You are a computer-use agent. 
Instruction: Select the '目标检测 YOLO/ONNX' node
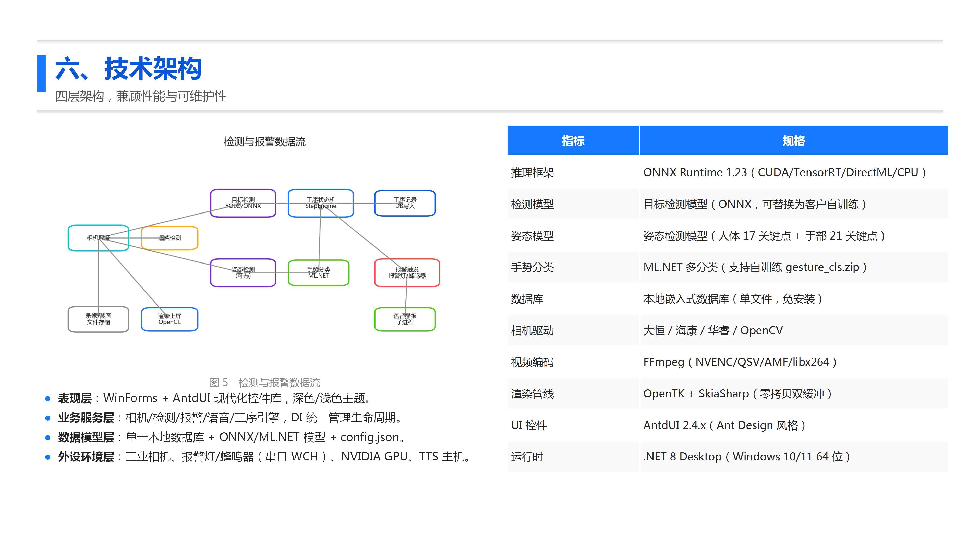point(243,203)
